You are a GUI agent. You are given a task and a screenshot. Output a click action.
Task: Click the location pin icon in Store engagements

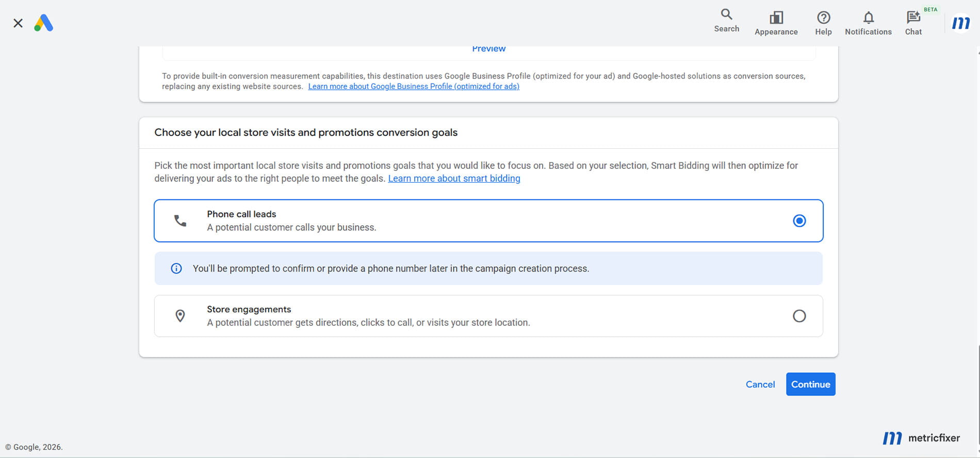[x=180, y=316]
